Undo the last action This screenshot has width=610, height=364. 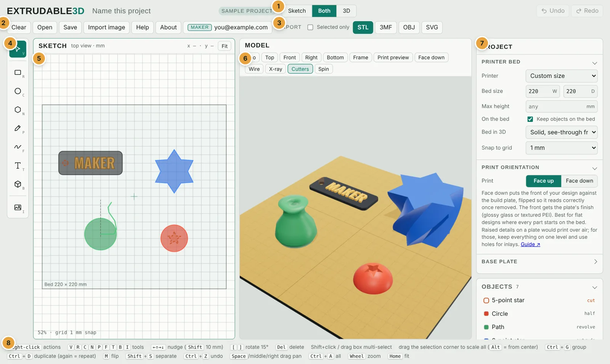pyautogui.click(x=553, y=11)
